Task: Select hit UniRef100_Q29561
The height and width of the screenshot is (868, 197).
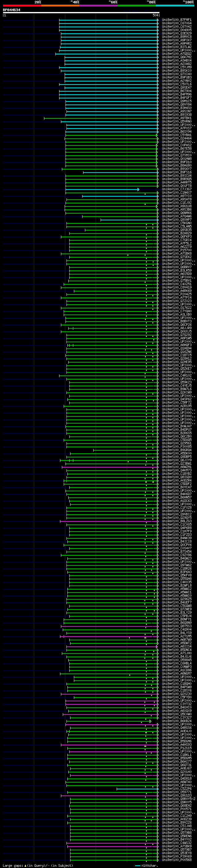Action: point(176,443)
